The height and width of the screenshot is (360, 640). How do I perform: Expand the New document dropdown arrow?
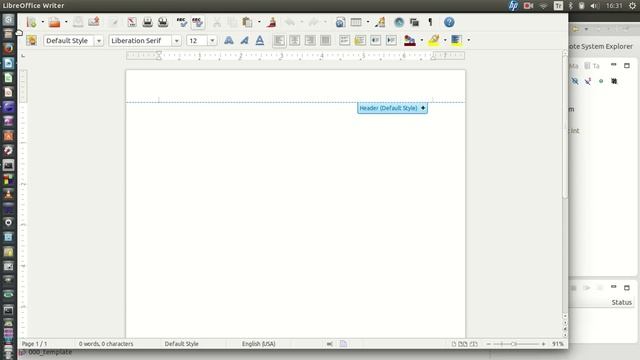42,22
